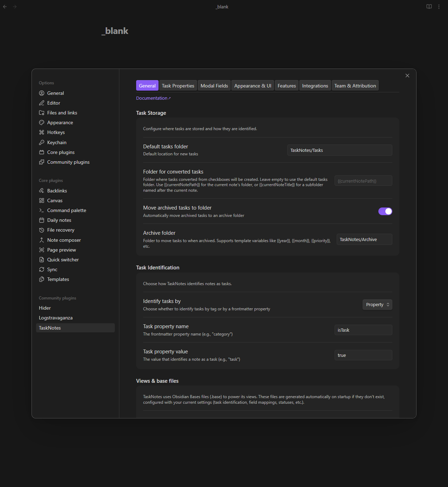Click the Daily notes calendar icon

[42, 220]
